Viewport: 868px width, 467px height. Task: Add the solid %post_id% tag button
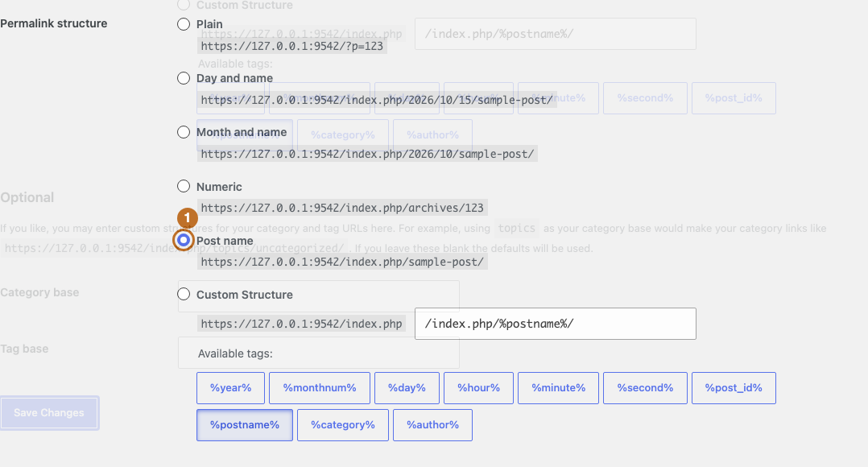(x=734, y=388)
